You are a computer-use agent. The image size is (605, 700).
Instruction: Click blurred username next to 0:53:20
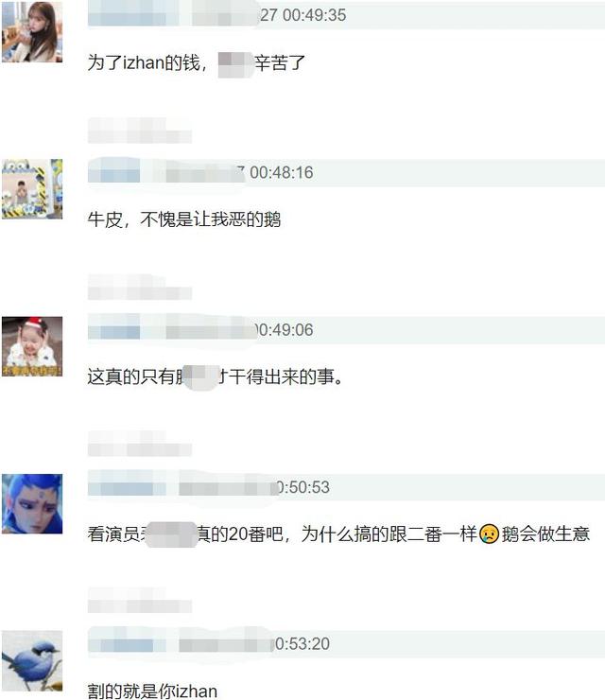181,644
